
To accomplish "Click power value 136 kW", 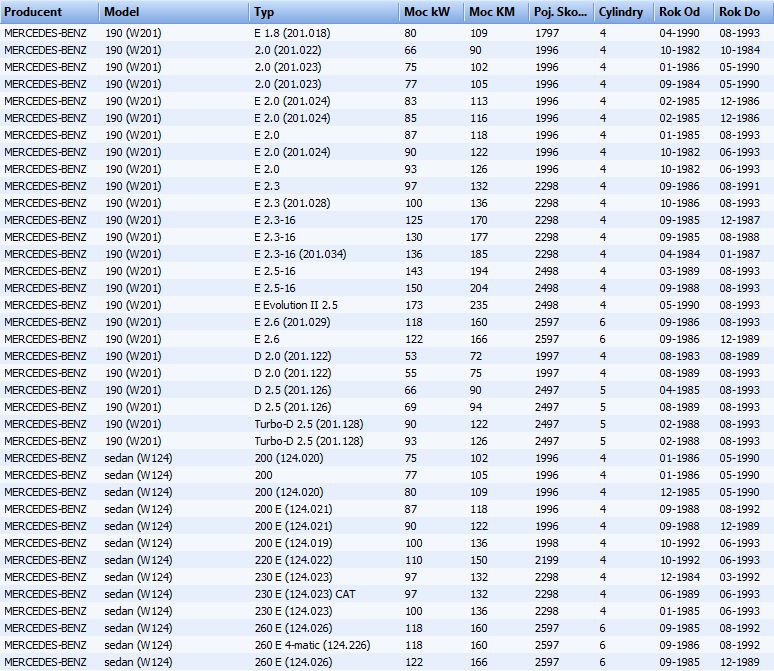I will [414, 254].
